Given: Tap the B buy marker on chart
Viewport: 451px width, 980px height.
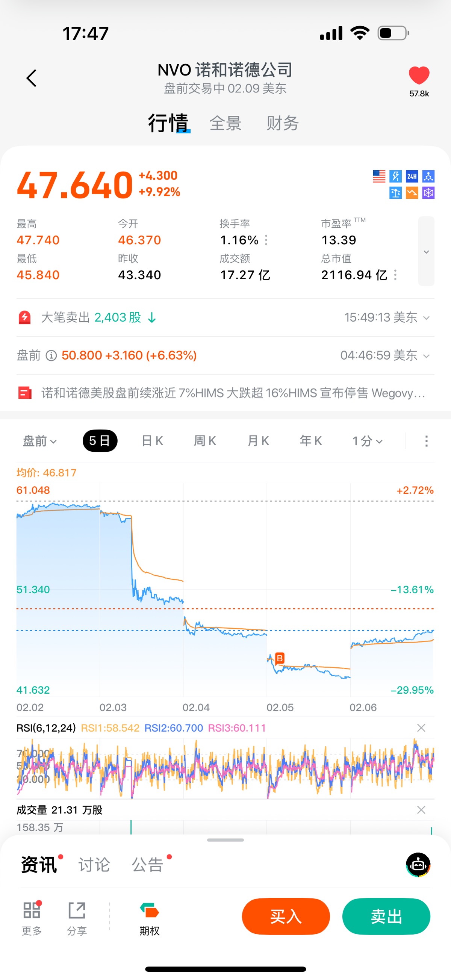Looking at the screenshot, I should (x=280, y=658).
